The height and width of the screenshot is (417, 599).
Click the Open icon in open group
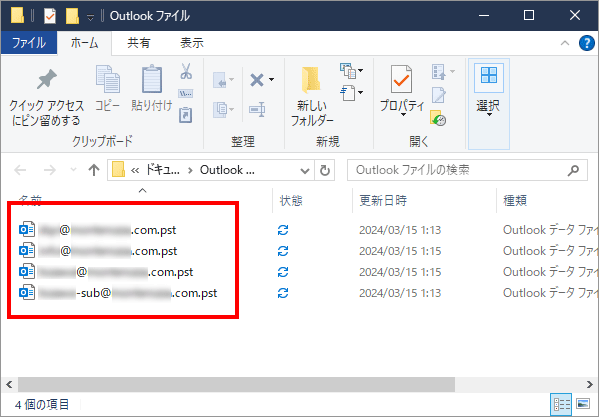point(438,72)
